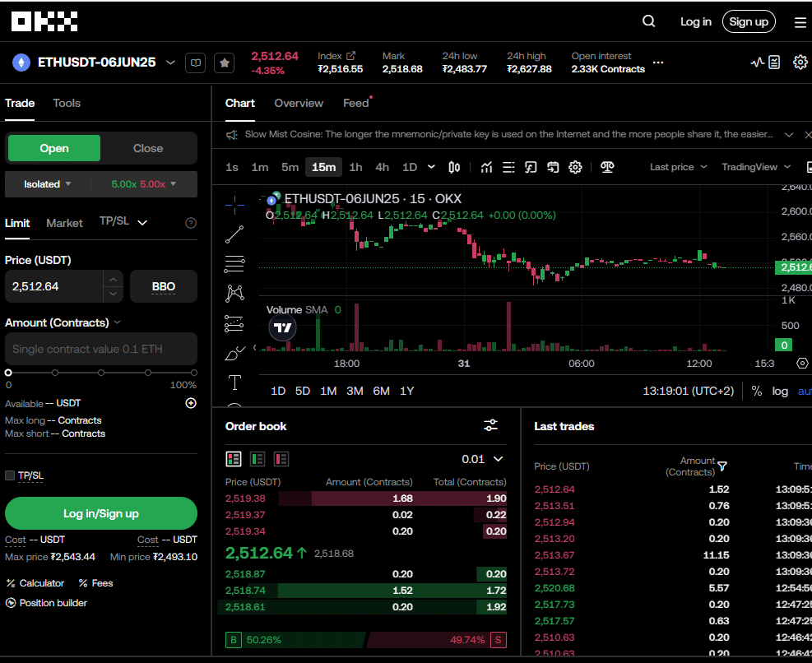812x663 pixels.
Task: Select the long position forecasting tool
Action: [x=234, y=324]
